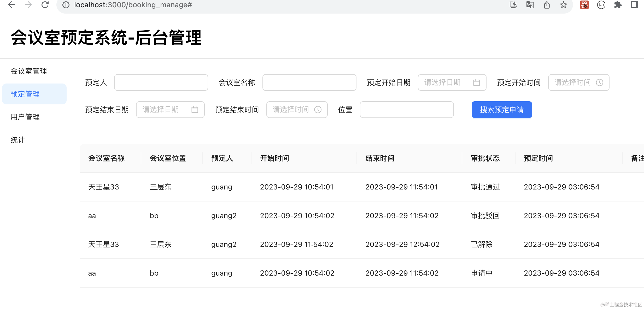The width and height of the screenshot is (644, 309).
Task: Open the Google Translate icon
Action: pos(530,5)
